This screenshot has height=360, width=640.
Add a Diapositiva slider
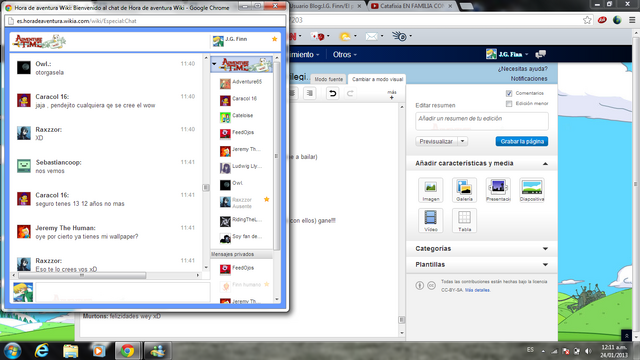(532, 190)
